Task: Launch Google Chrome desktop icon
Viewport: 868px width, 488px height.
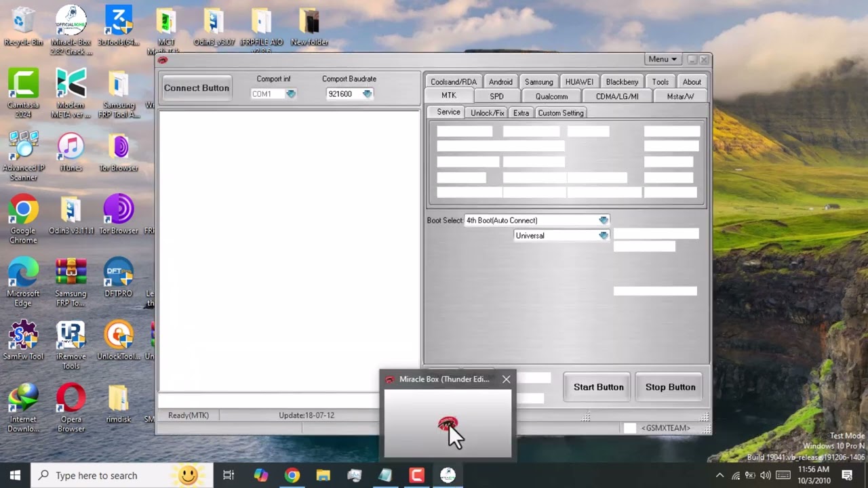Action: (23, 219)
